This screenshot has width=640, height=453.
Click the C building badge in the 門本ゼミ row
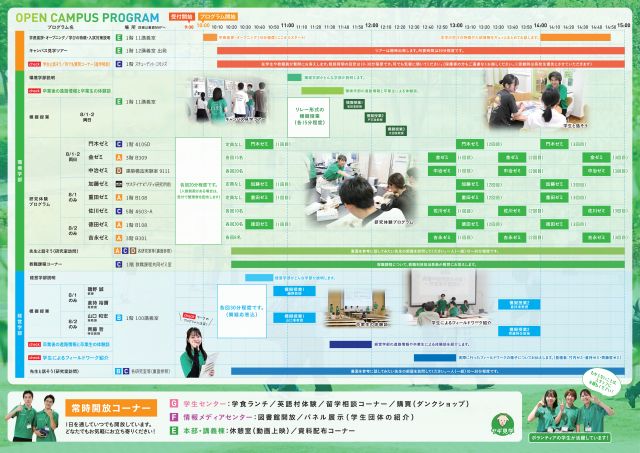(119, 144)
